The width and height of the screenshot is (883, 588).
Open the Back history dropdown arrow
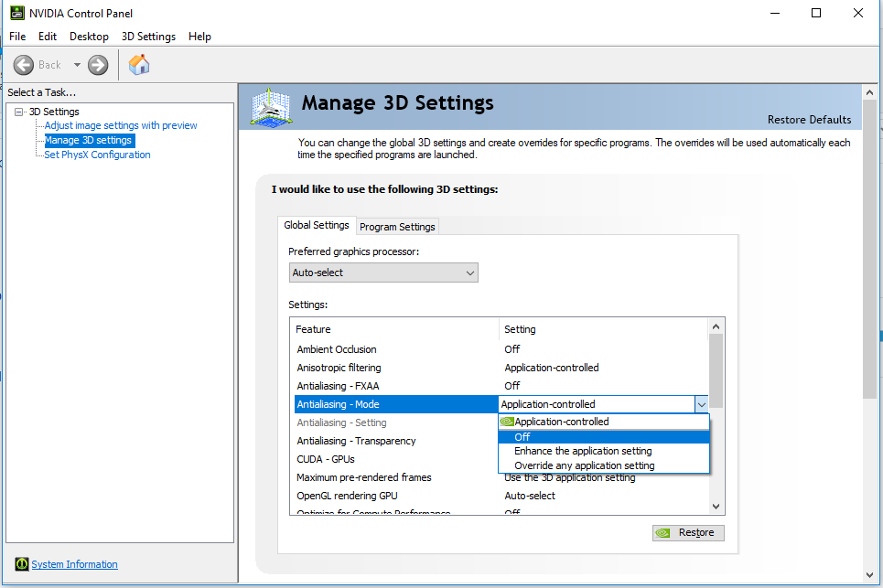[77, 65]
